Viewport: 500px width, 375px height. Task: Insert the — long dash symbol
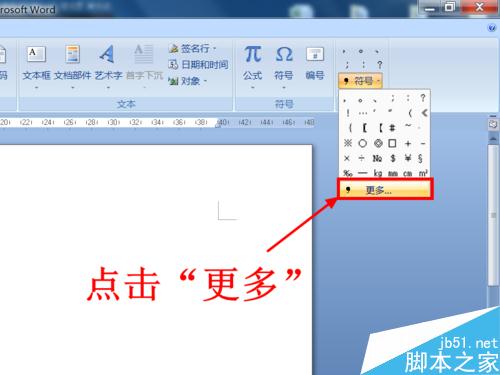coord(363,173)
